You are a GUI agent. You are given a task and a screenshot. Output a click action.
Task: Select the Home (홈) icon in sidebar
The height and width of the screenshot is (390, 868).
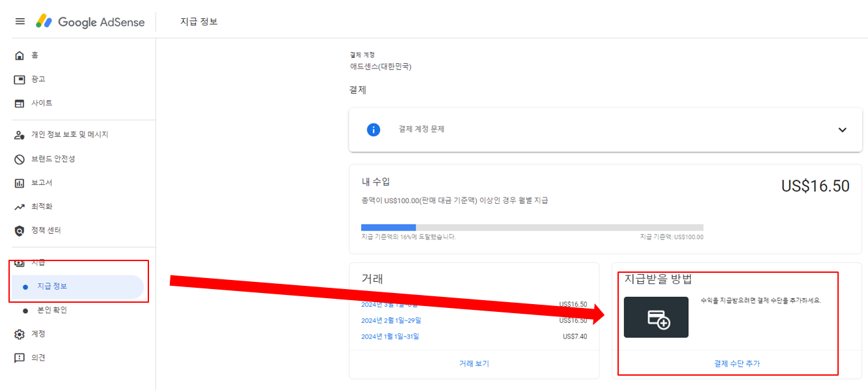point(20,55)
